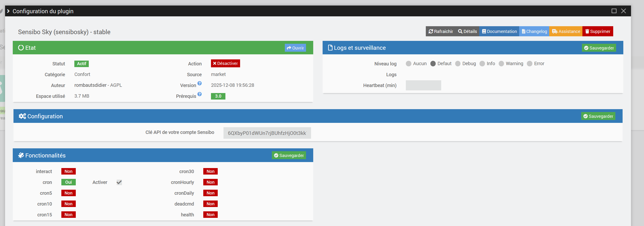The width and height of the screenshot is (644, 226).
Task: Close the plugin configuration dialog
Action: coord(624,11)
